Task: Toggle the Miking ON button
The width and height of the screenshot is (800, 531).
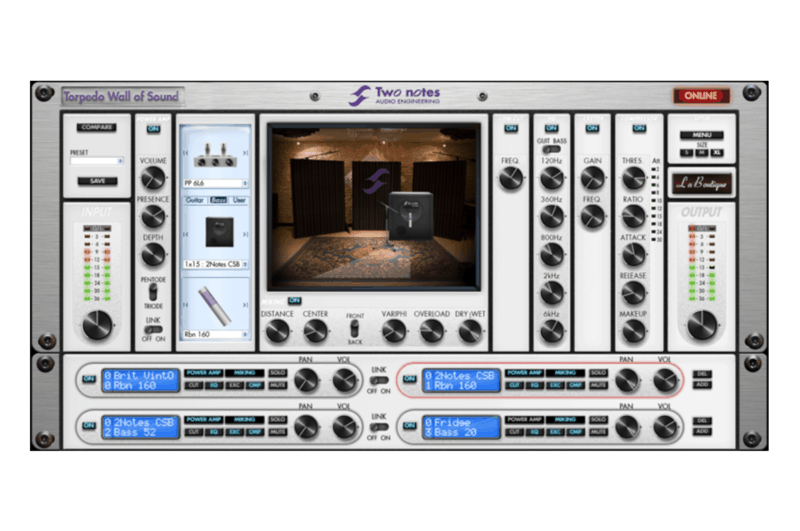Action: point(294,300)
